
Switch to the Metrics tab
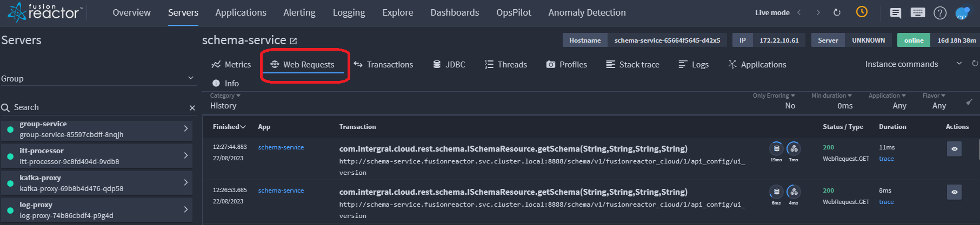(x=231, y=64)
